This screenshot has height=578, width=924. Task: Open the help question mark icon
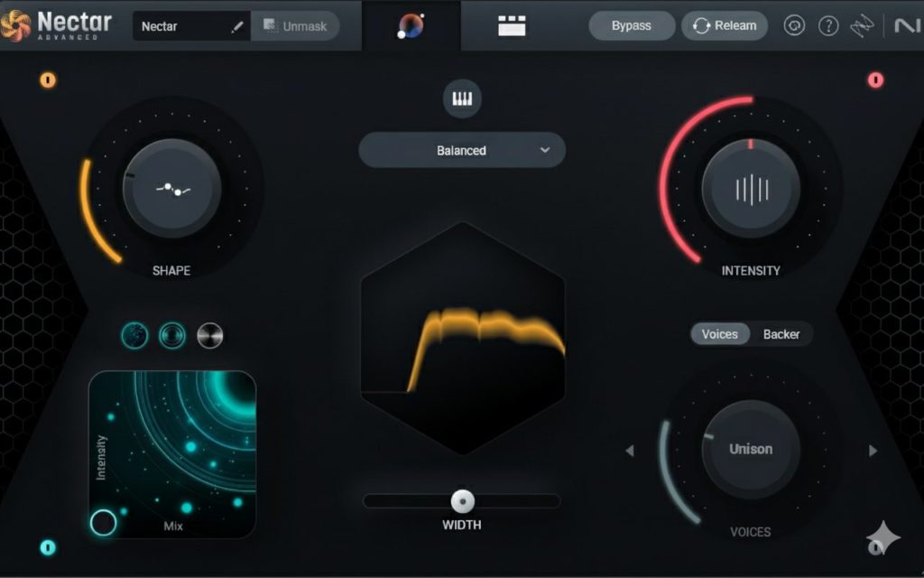tap(828, 25)
